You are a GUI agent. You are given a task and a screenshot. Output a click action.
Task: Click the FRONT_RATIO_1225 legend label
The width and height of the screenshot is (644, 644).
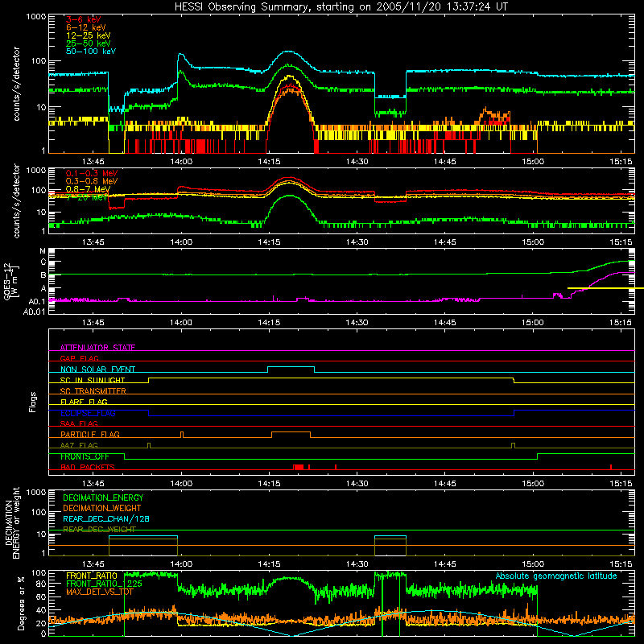coord(104,584)
